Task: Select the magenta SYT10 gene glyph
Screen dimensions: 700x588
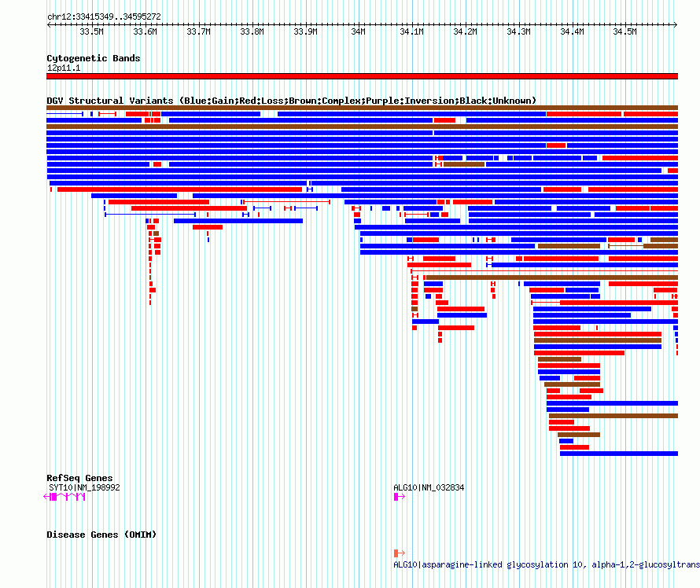Action: (64, 497)
